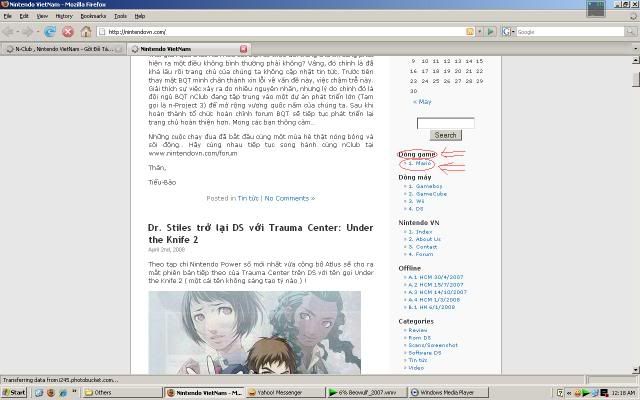
Task: Click the page scrollbar up arrow
Action: [636, 60]
